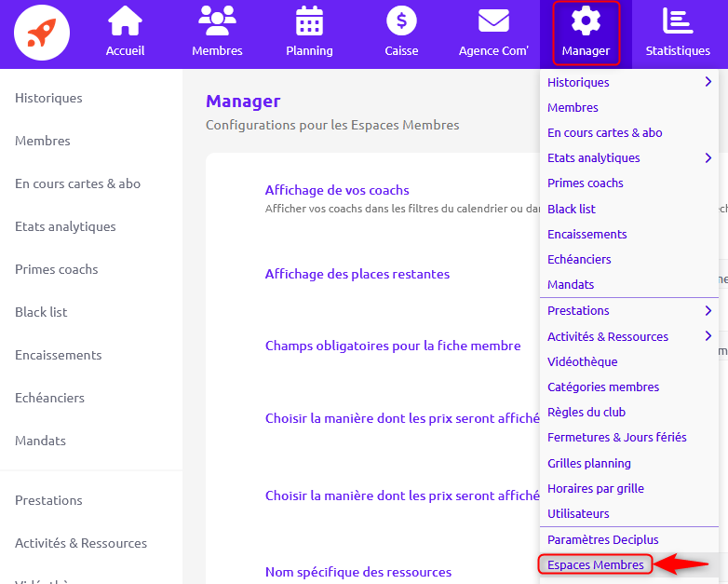
Task: Click the Manager gear icon
Action: [x=586, y=20]
